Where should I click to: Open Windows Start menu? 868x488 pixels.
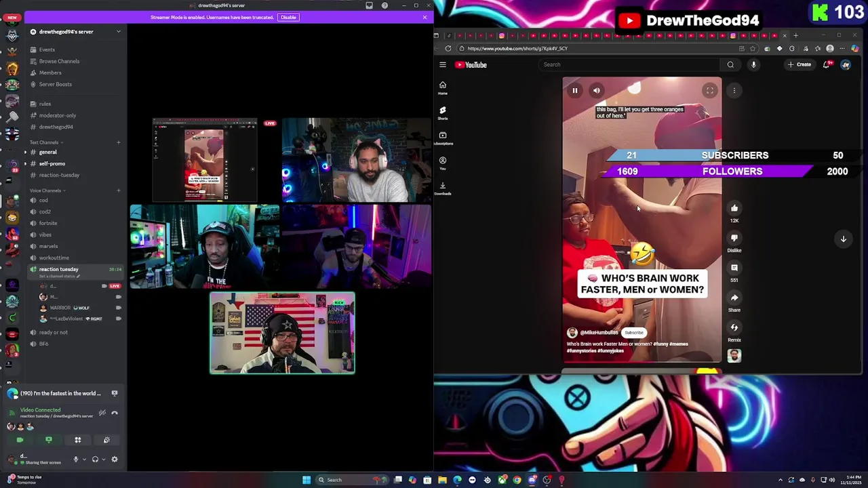point(307,480)
